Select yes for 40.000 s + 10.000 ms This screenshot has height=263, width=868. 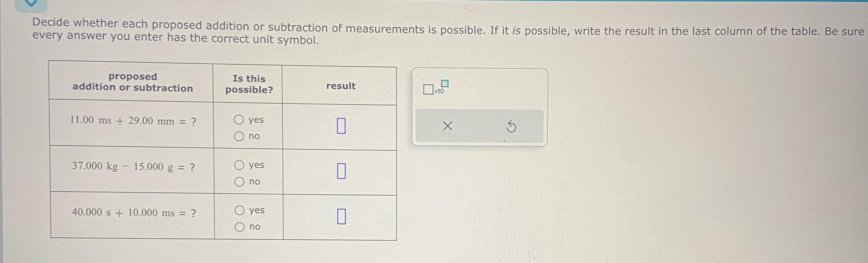(x=240, y=211)
